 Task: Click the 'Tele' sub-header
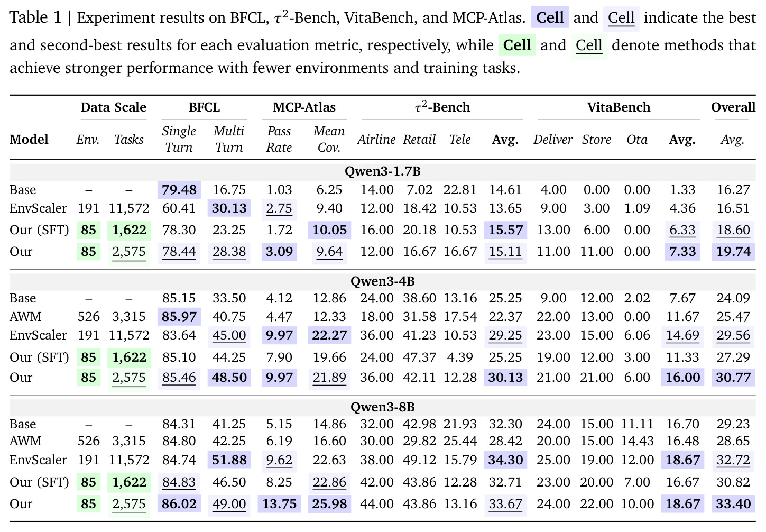click(460, 140)
